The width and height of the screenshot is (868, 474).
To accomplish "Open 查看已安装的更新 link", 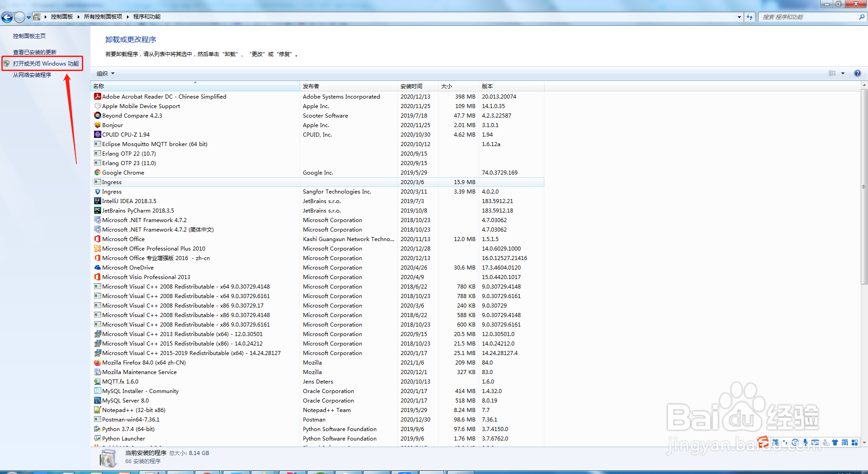I will (x=35, y=52).
